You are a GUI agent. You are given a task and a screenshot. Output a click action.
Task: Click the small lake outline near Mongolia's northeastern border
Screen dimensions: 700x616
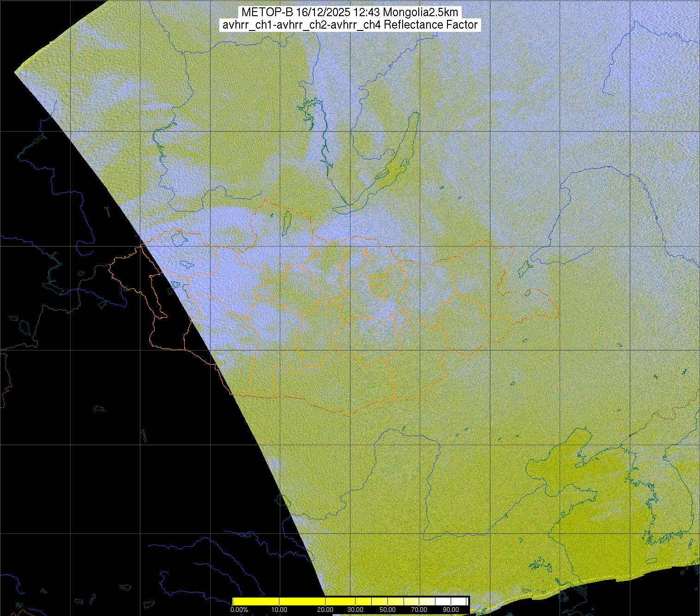click(x=525, y=268)
